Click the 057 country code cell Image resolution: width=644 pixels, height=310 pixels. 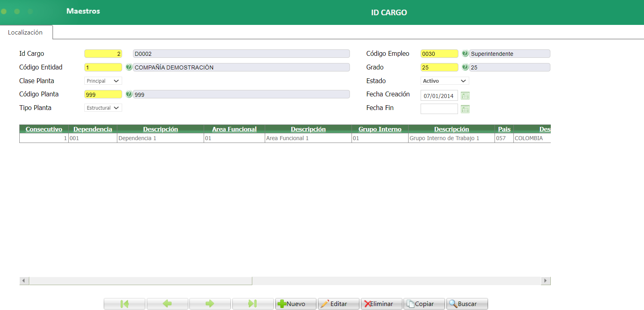(x=504, y=138)
